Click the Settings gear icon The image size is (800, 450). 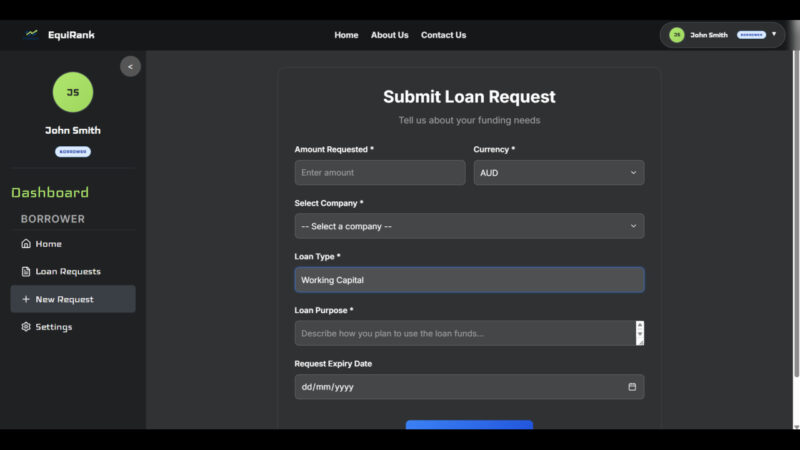26,327
